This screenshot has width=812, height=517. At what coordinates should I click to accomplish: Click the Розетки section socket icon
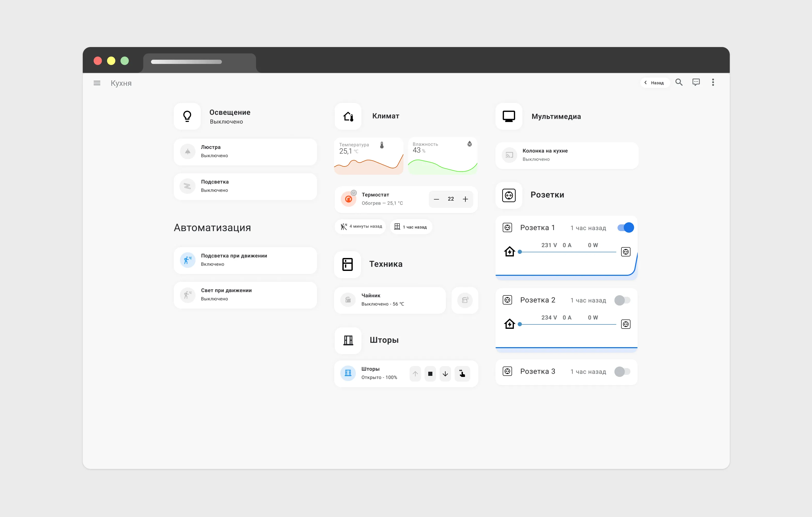point(509,195)
